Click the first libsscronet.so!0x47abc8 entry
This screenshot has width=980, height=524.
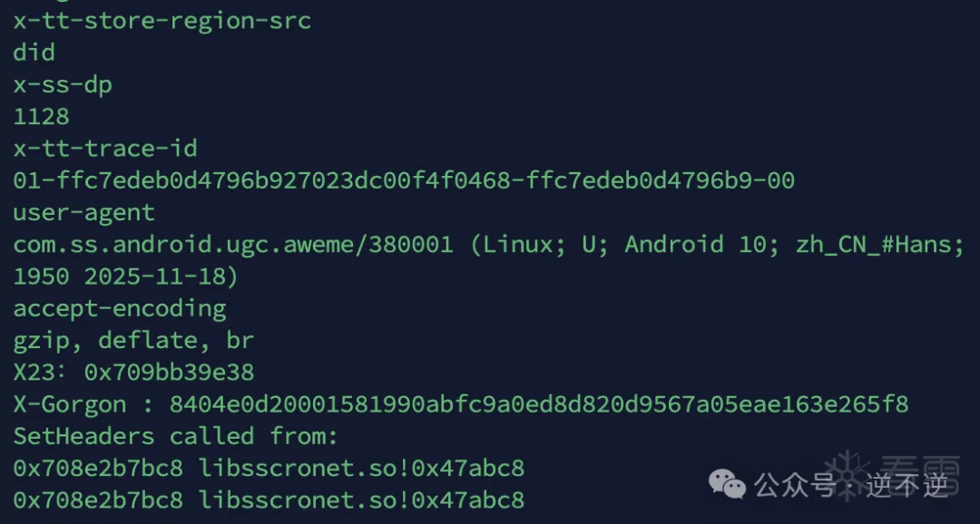point(361,468)
